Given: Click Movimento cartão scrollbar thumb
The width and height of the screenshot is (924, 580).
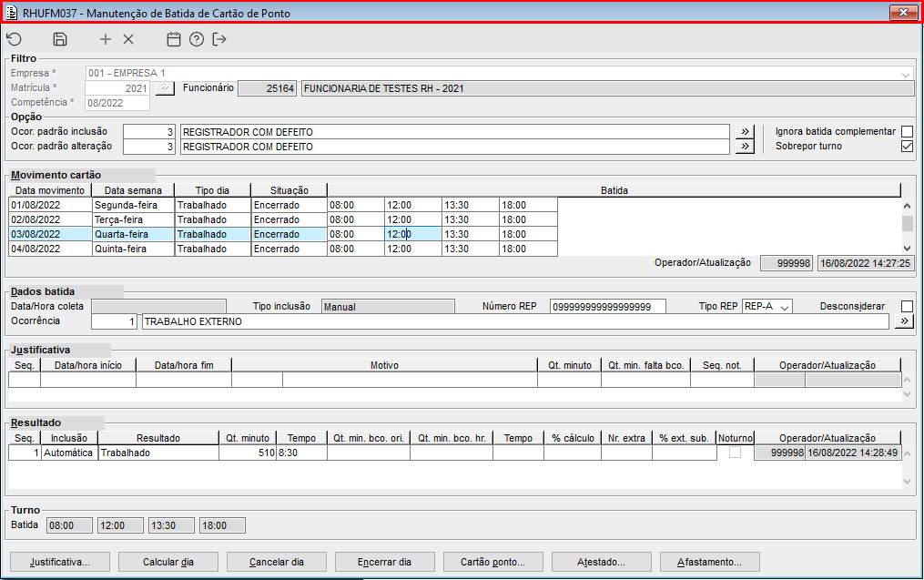Looking at the screenshot, I should 908,223.
